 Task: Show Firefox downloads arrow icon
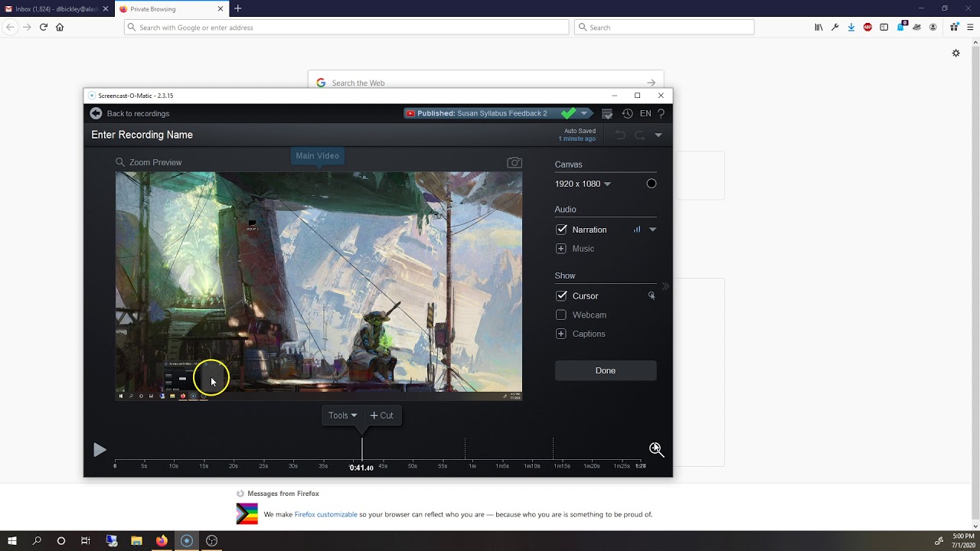(851, 27)
